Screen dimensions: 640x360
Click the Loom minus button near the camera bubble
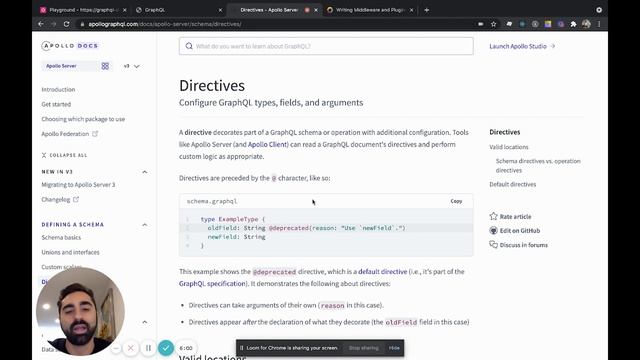point(116,348)
